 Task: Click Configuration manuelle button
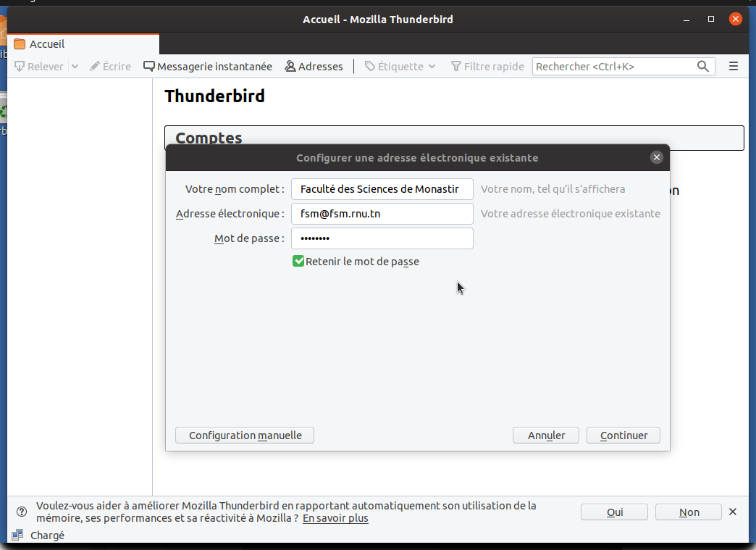(245, 436)
